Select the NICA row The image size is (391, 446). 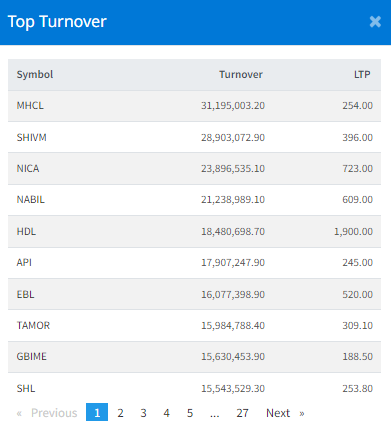[x=194, y=168]
